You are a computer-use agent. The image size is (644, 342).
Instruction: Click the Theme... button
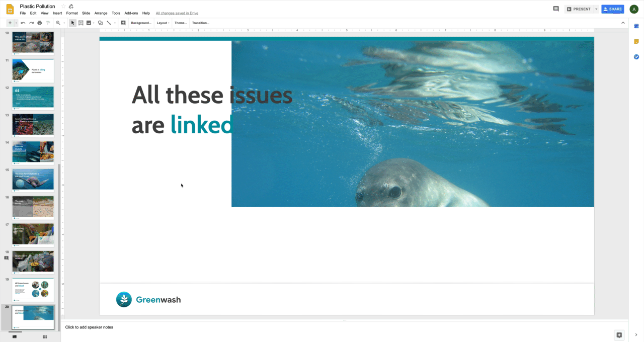coord(181,23)
